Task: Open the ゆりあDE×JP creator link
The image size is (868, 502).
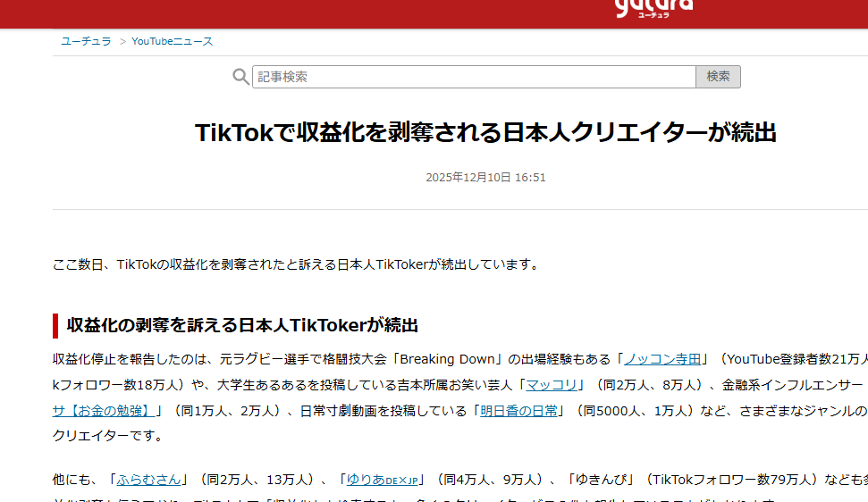Action: point(382,480)
